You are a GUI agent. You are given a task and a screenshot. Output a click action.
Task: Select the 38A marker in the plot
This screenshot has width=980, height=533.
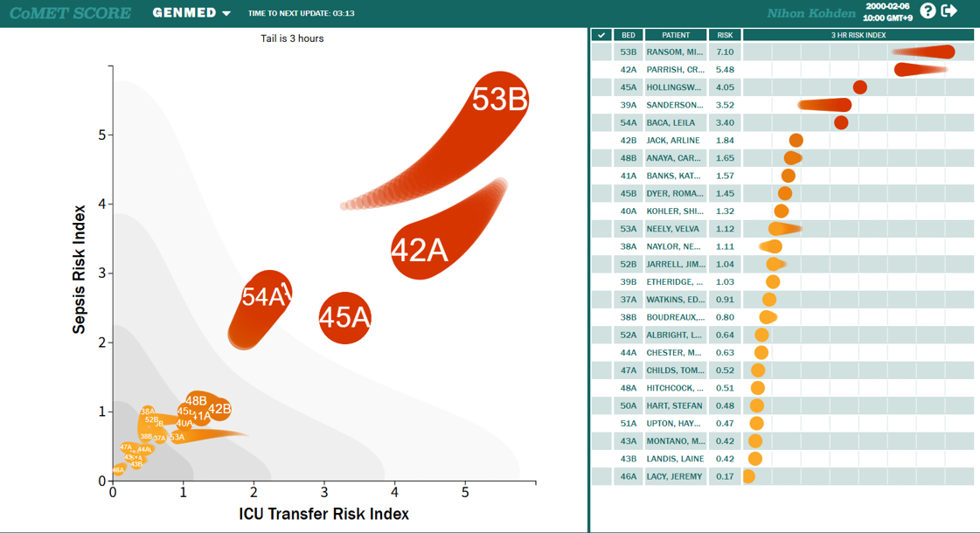tap(148, 412)
